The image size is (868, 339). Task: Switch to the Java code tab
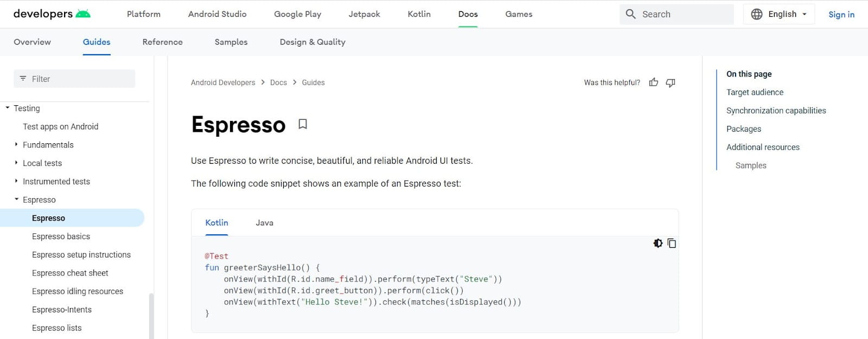tap(264, 223)
